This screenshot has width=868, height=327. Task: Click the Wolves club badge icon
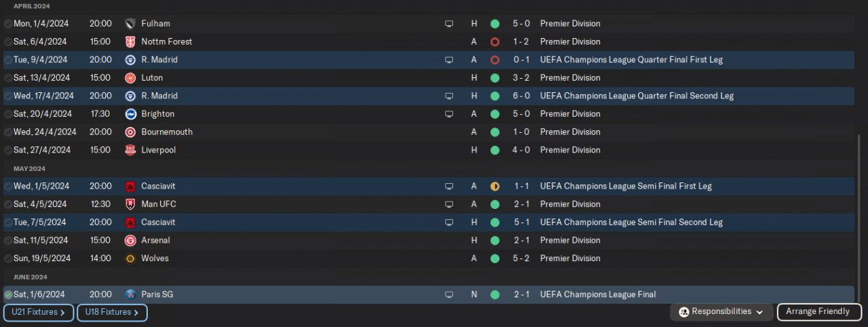(x=130, y=258)
